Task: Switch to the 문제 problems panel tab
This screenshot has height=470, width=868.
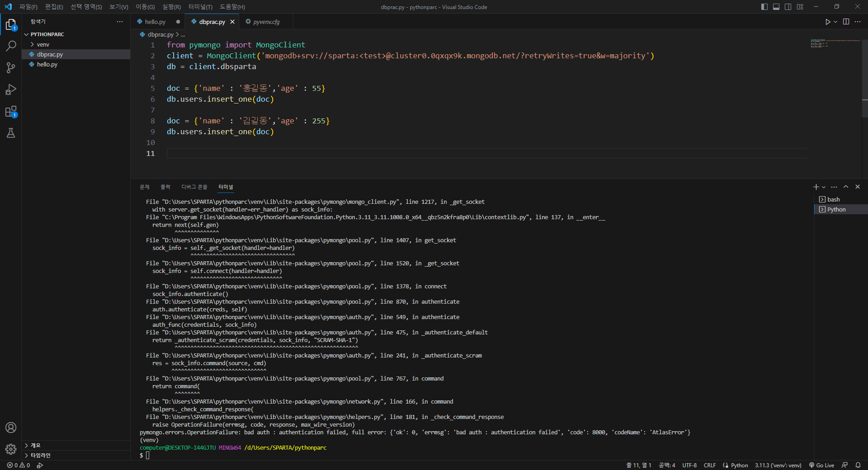Action: [x=145, y=187]
